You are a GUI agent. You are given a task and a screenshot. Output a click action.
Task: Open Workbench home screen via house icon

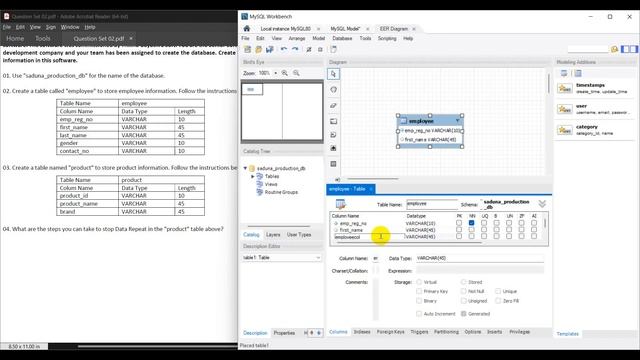(247, 29)
